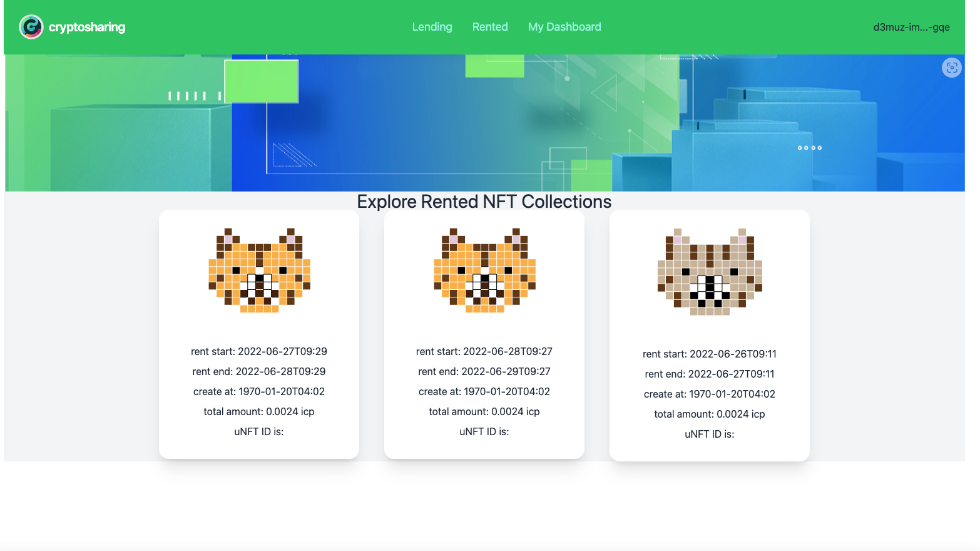Image resolution: width=980 pixels, height=551 pixels.
Task: Click the cryptosharing brand name
Action: tap(87, 27)
